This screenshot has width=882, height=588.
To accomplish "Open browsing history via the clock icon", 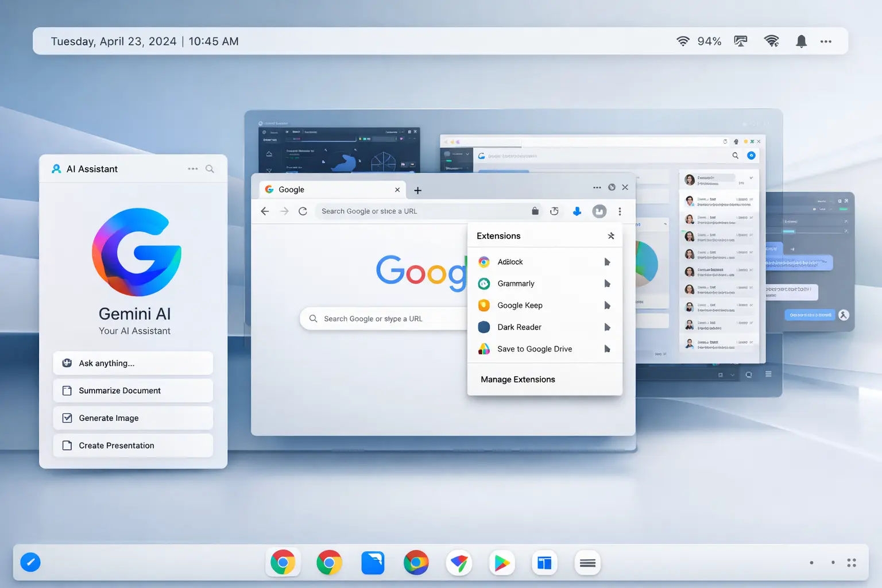I will click(555, 211).
